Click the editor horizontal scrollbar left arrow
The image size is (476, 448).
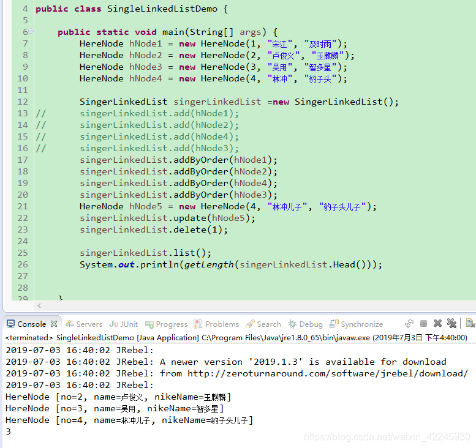[39, 306]
